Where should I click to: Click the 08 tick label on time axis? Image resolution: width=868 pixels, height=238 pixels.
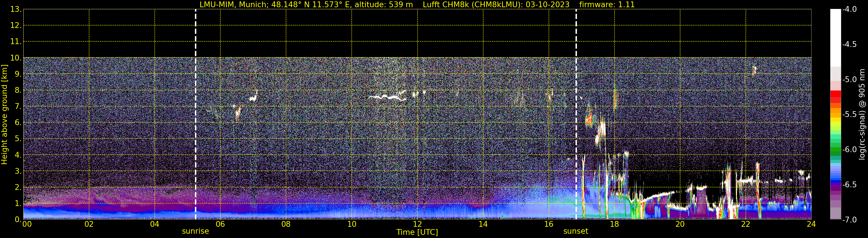[286, 224]
